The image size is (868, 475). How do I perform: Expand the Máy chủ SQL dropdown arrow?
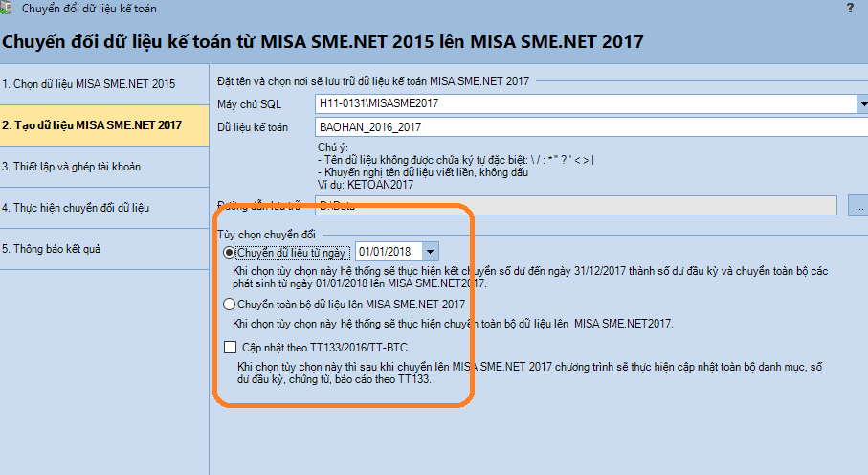point(862,103)
